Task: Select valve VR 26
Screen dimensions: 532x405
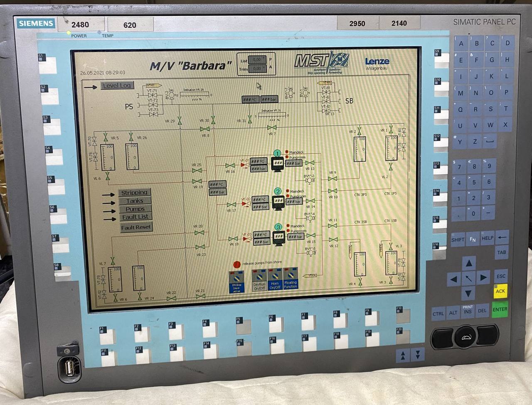Action: click(131, 137)
